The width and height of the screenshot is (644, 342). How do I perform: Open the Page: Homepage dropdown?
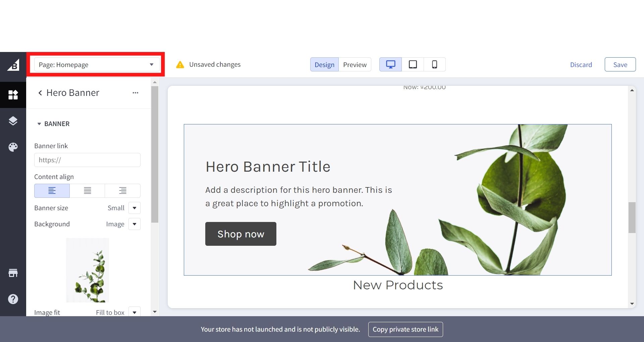tap(96, 64)
